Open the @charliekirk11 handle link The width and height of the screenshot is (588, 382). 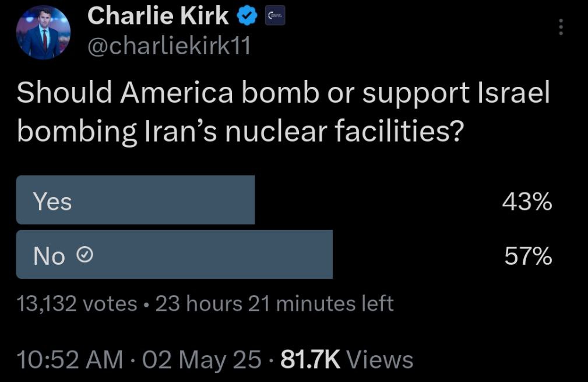click(x=169, y=46)
